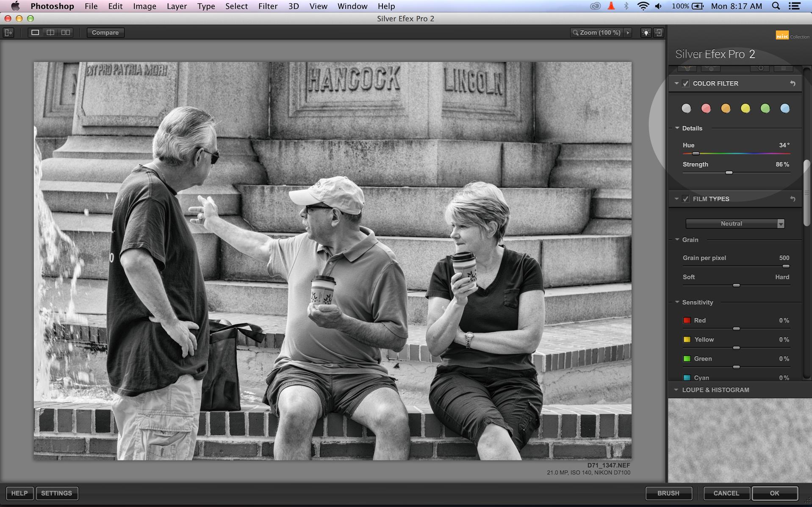812x507 pixels.
Task: Hide the right adjustments panel
Action: tap(659, 33)
